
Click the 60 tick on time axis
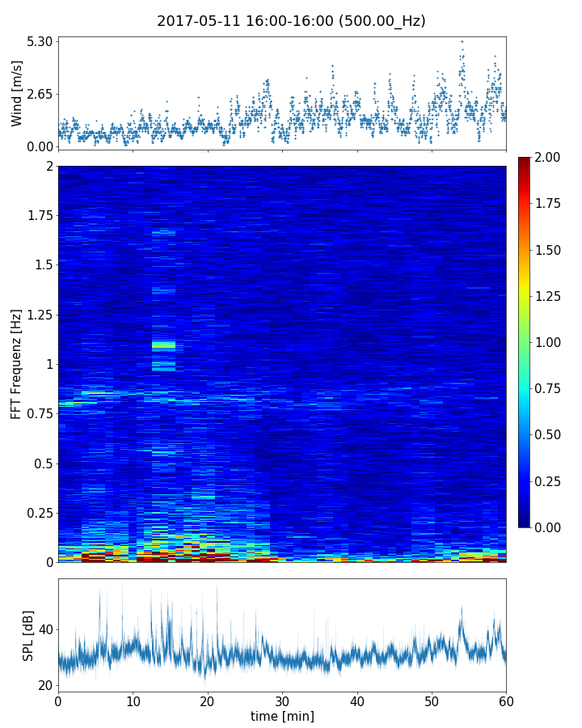click(x=506, y=700)
